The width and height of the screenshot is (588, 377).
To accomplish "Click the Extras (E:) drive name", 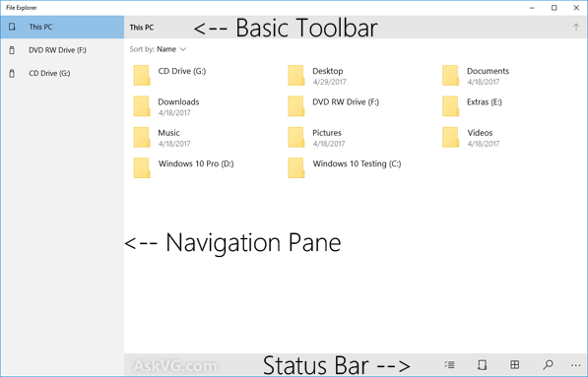I will 485,102.
